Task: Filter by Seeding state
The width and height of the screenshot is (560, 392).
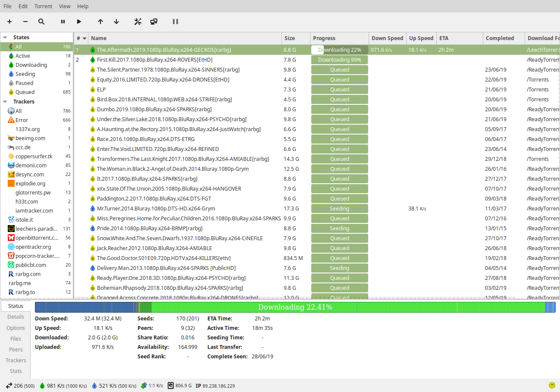Action: (37, 74)
